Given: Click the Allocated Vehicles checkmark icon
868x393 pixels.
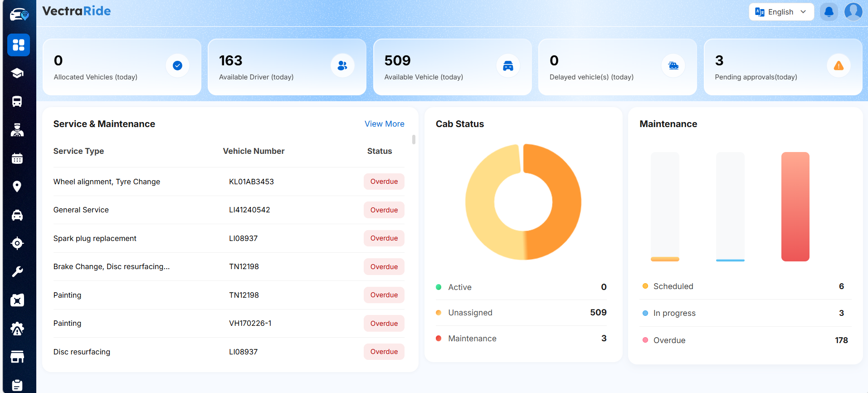Looking at the screenshot, I should (177, 66).
